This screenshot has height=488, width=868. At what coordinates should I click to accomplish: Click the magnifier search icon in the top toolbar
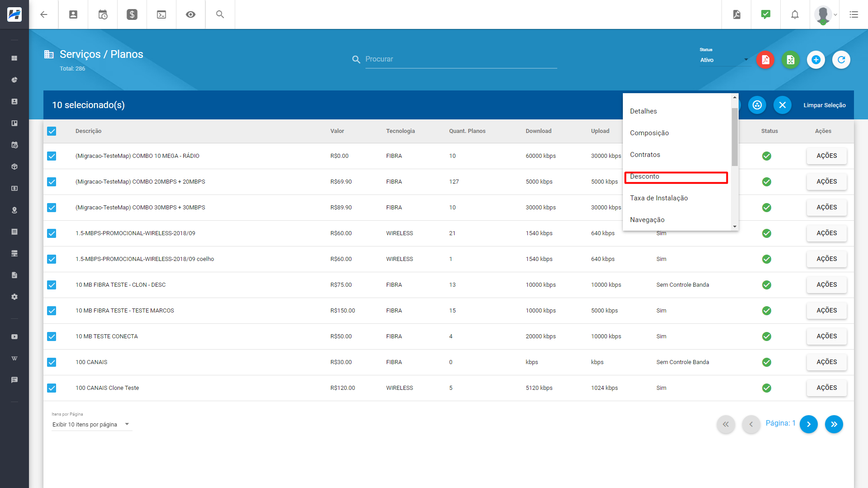220,14
